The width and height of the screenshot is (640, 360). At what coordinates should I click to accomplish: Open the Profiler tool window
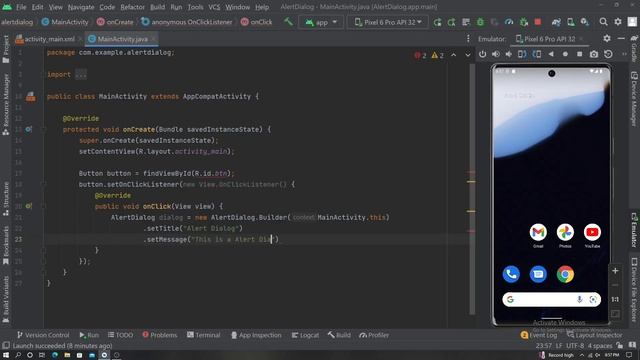point(374,335)
